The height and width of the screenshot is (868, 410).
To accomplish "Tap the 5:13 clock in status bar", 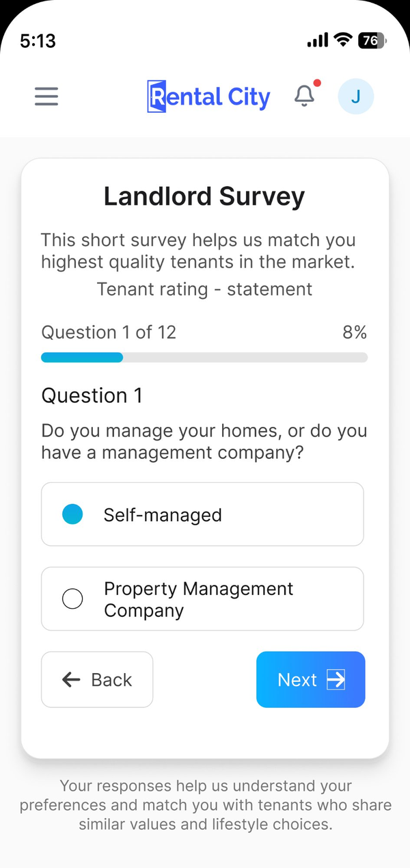I will (38, 41).
